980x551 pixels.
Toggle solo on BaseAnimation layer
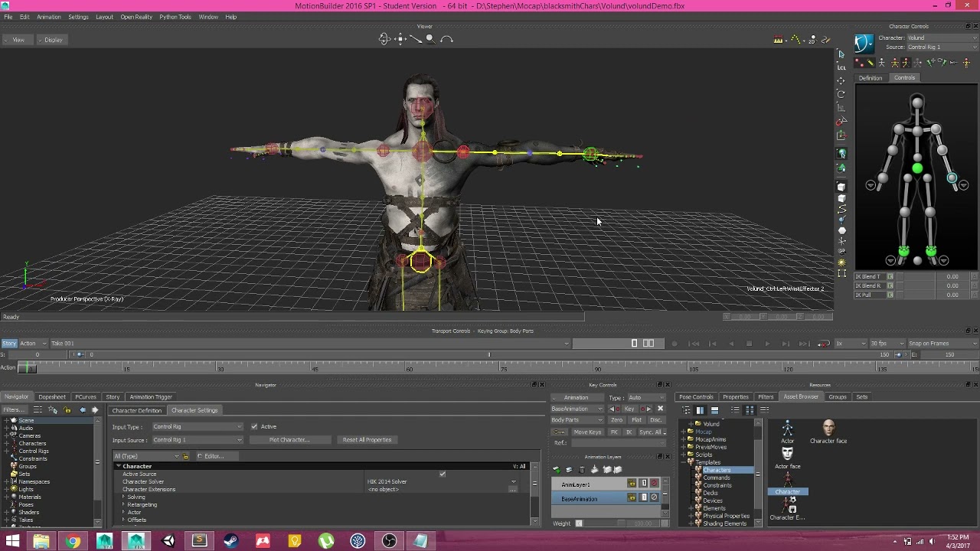pos(643,498)
